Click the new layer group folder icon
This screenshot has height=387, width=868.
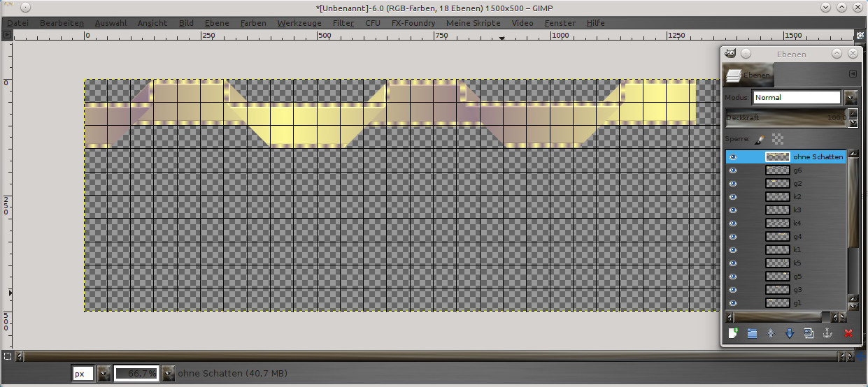tap(752, 333)
